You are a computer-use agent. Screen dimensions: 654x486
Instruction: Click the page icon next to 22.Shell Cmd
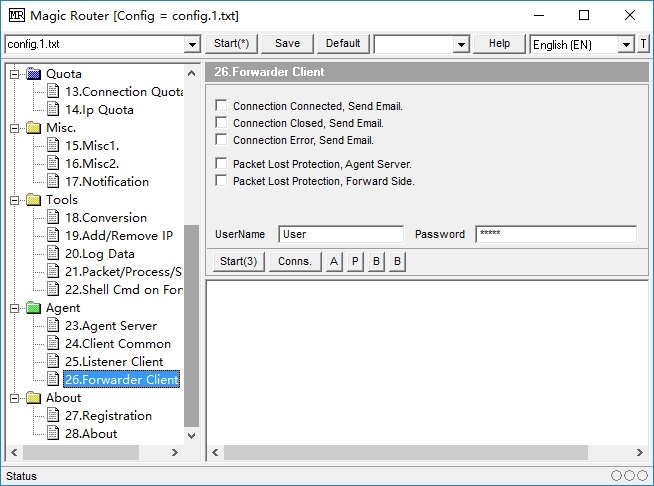(53, 289)
